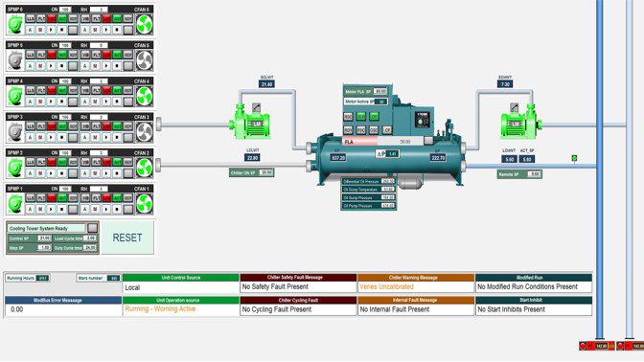Click the CFAN 6 fan icon
644x362 pixels.
click(144, 25)
